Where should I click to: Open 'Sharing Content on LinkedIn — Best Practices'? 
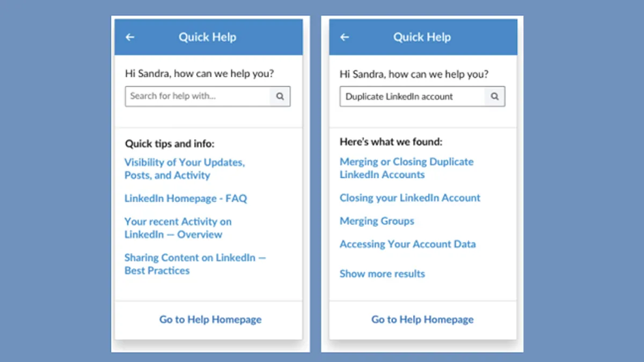tap(195, 264)
